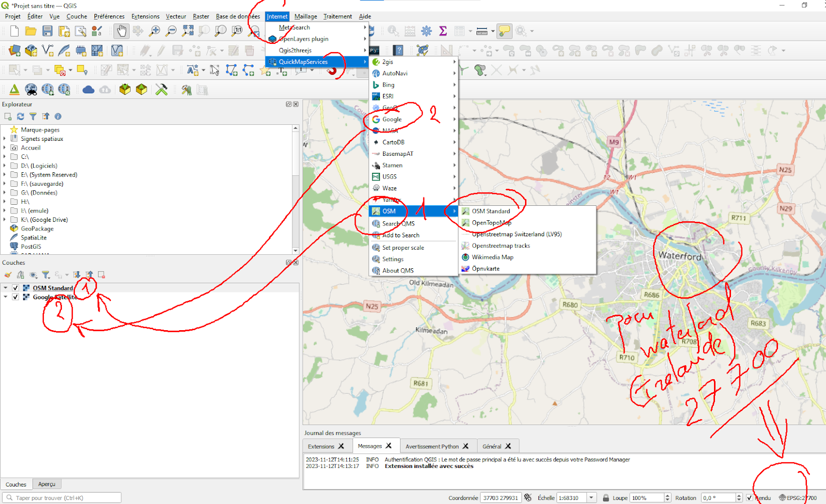Toggle the Rendu checkbox in the status bar

(749, 498)
